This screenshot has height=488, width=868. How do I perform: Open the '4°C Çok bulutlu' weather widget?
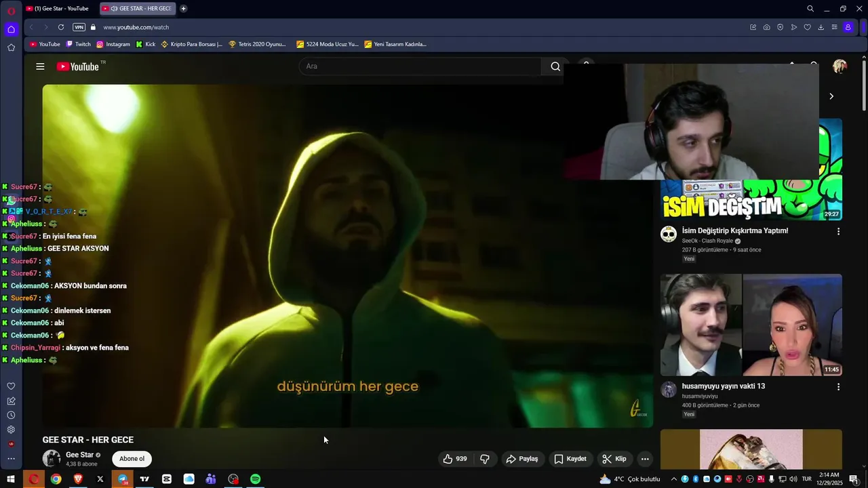(630, 479)
